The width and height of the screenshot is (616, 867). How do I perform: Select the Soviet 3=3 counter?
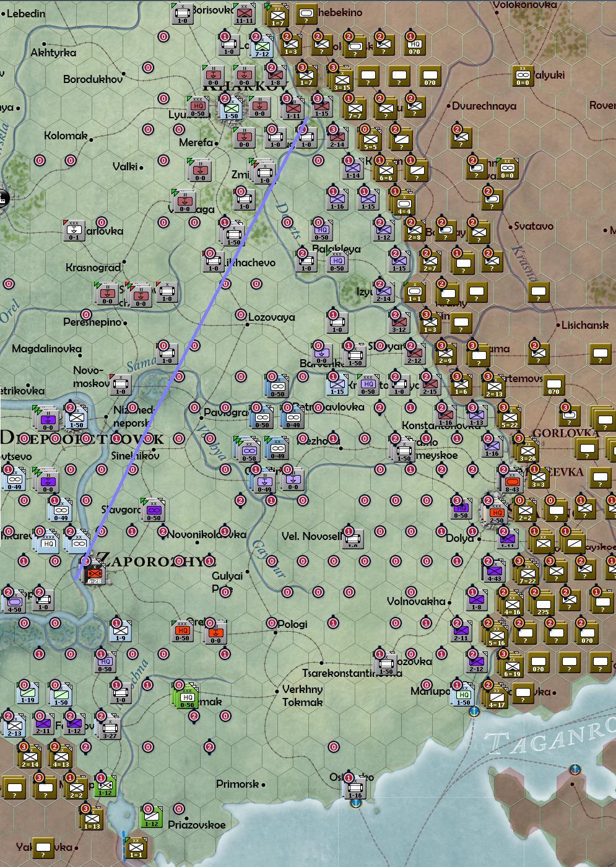(x=538, y=478)
